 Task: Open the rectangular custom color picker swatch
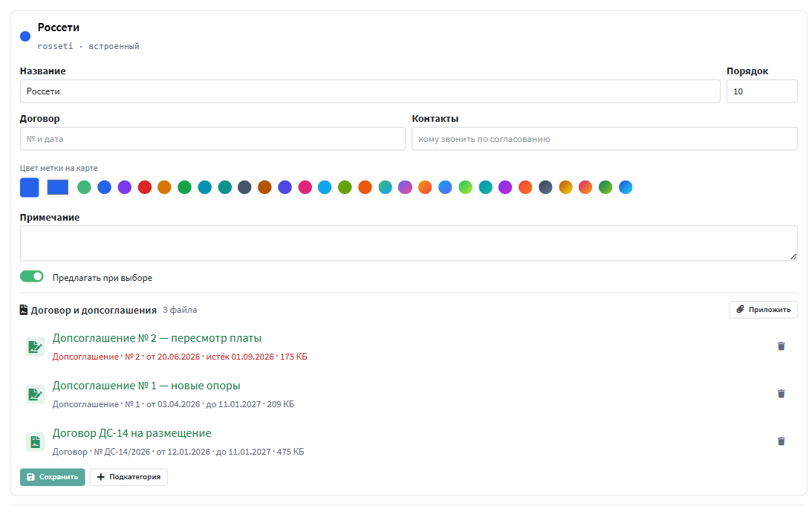pyautogui.click(x=57, y=187)
